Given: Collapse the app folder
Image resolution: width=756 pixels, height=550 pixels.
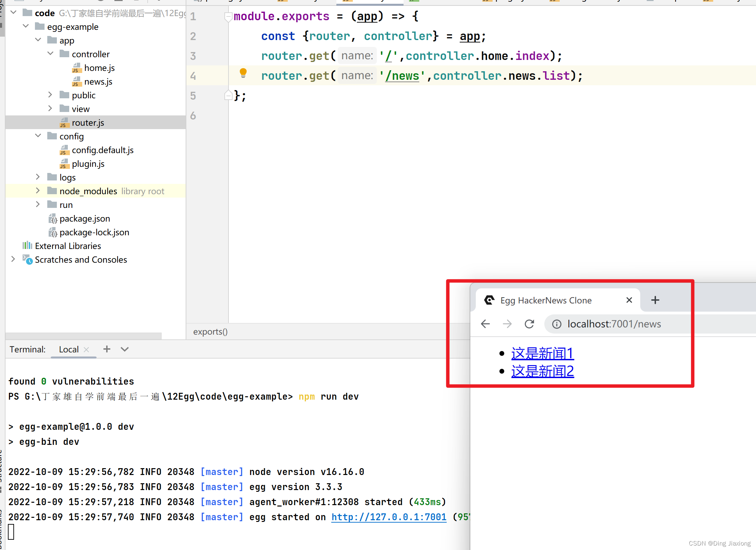Looking at the screenshot, I should coord(38,40).
